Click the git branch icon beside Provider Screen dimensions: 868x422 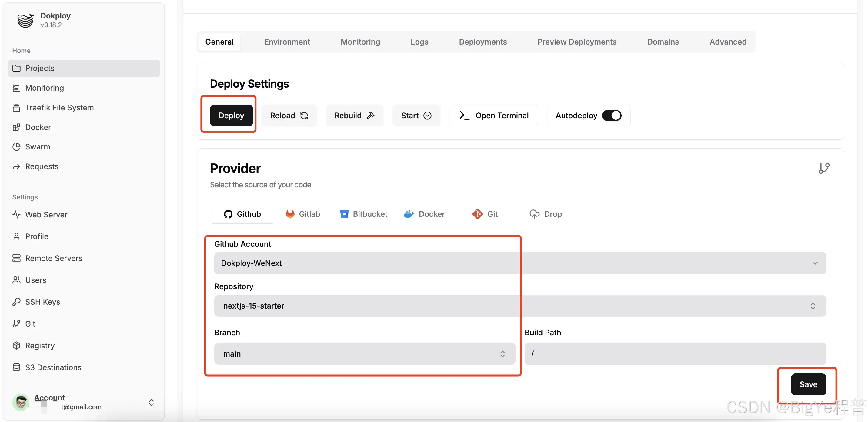[x=824, y=168]
